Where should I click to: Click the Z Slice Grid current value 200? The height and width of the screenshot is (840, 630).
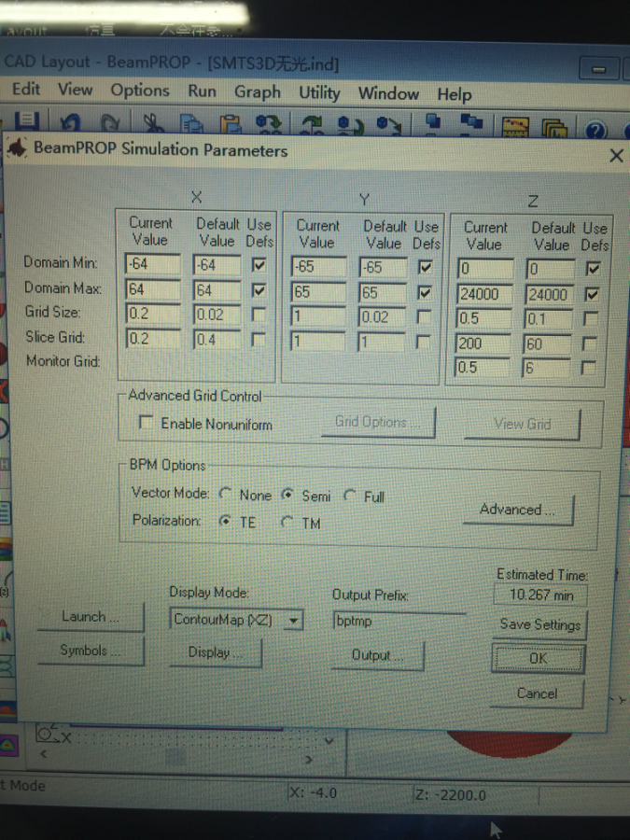(x=483, y=343)
